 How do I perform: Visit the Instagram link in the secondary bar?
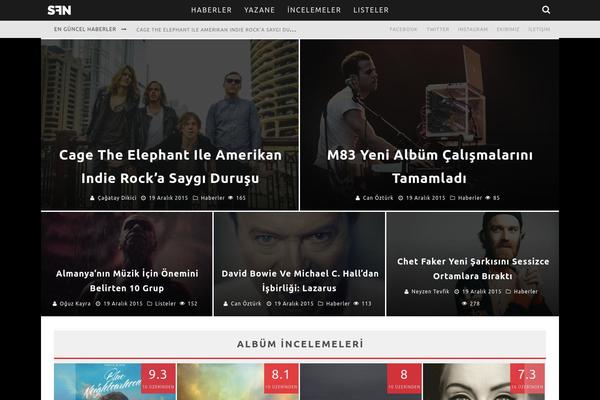coord(473,29)
